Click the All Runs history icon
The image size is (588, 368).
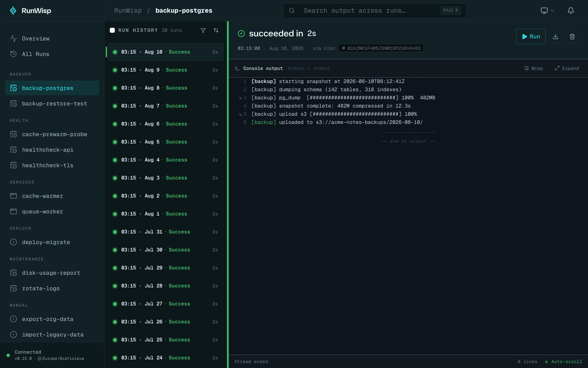[14, 54]
